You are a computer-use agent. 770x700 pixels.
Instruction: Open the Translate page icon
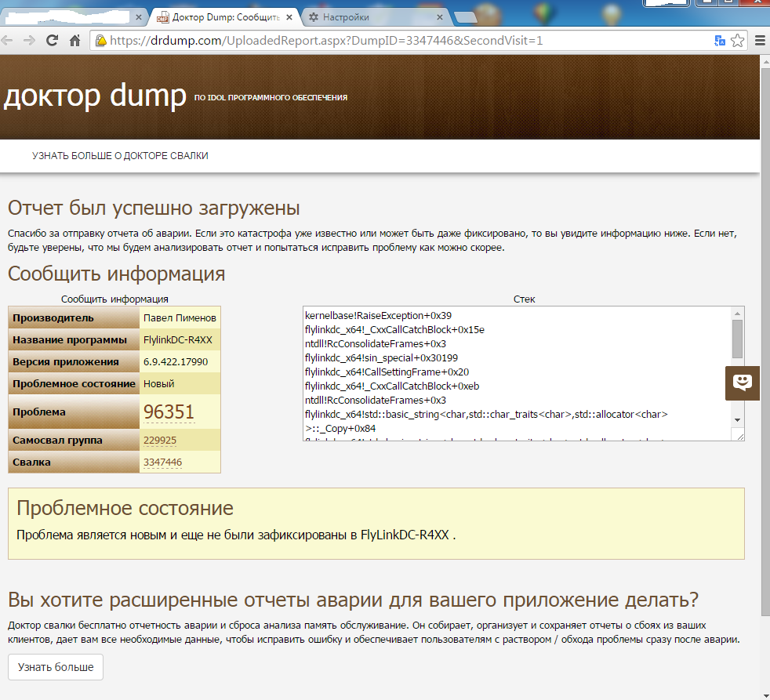(x=719, y=41)
